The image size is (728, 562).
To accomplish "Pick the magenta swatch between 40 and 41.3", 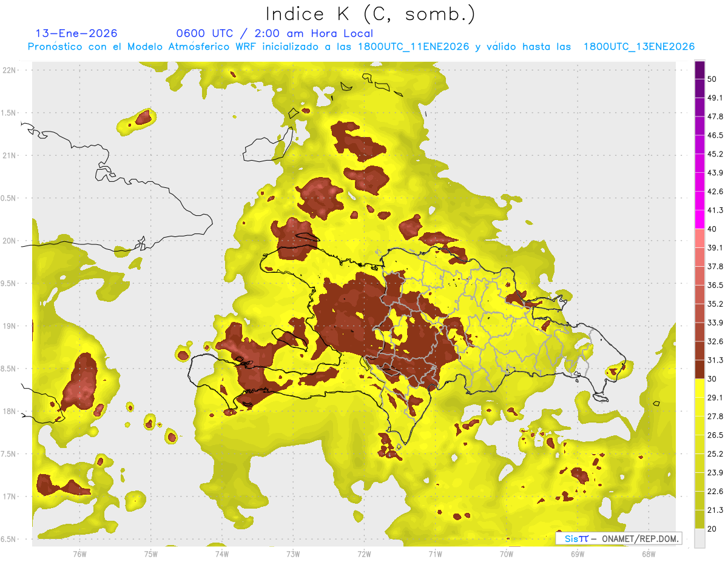I will 700,219.
